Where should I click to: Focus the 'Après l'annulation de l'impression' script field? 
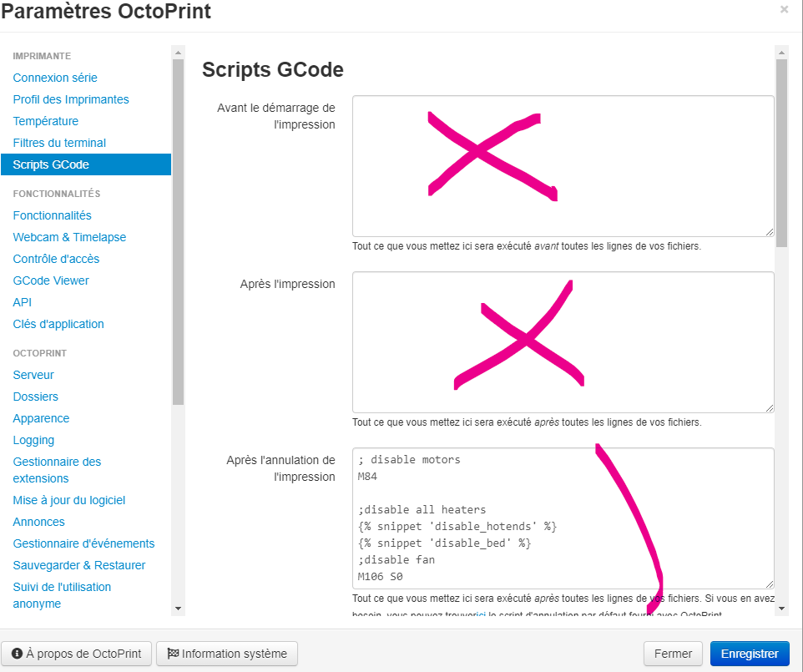tap(563, 518)
